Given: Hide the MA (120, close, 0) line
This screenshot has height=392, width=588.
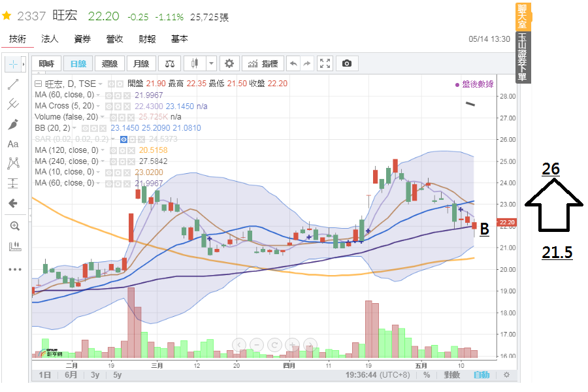Looking at the screenshot, I should click(114, 151).
